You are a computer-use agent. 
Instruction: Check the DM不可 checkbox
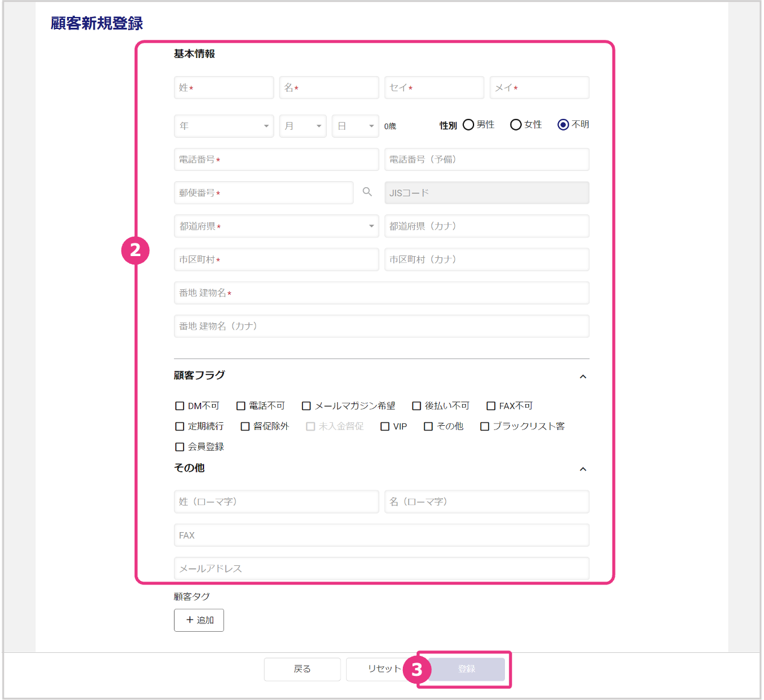click(180, 406)
